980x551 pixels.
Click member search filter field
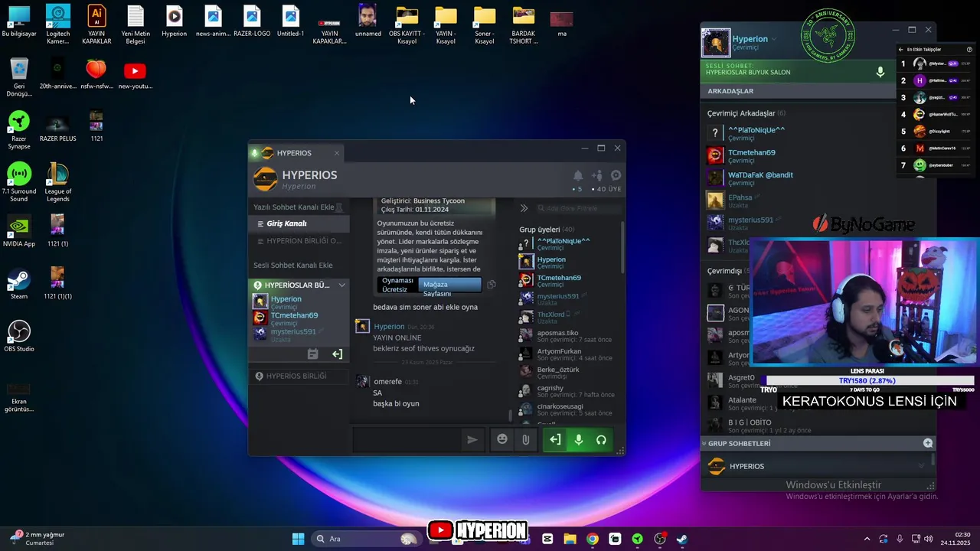pyautogui.click(x=578, y=208)
